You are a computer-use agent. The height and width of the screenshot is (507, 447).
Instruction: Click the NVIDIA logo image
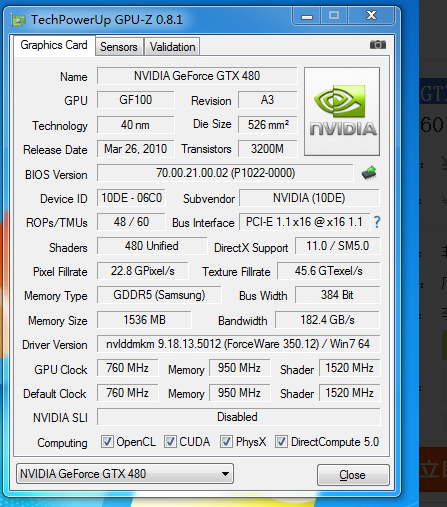[x=342, y=111]
